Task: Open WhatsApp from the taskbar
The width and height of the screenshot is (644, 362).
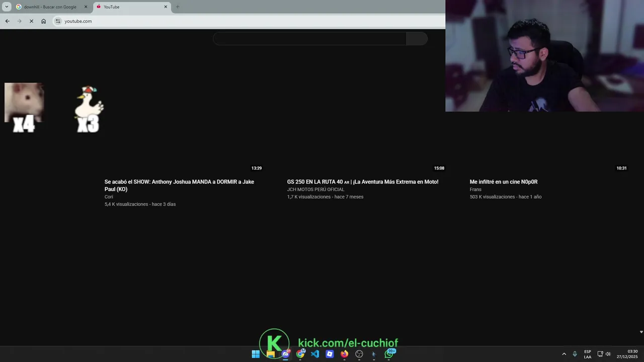Action: [389, 354]
